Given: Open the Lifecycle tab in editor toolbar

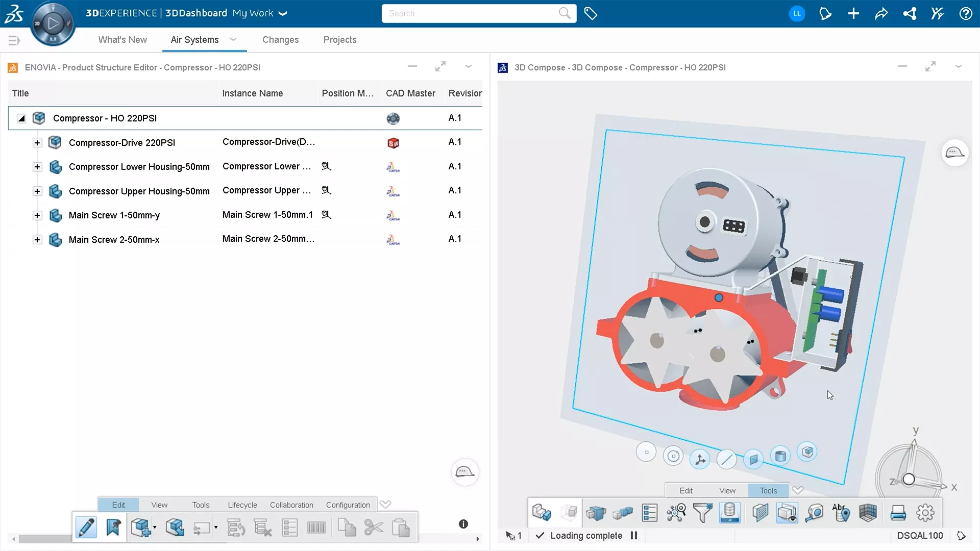Looking at the screenshot, I should 242,505.
